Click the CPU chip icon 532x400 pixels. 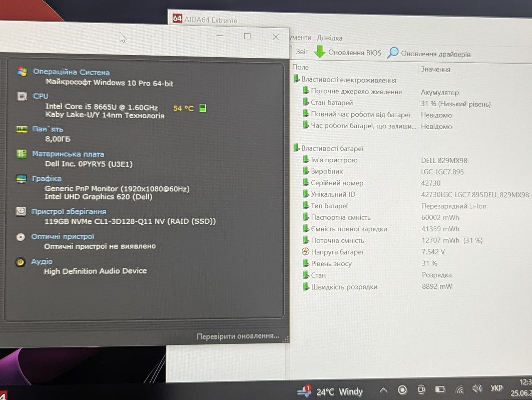22,96
